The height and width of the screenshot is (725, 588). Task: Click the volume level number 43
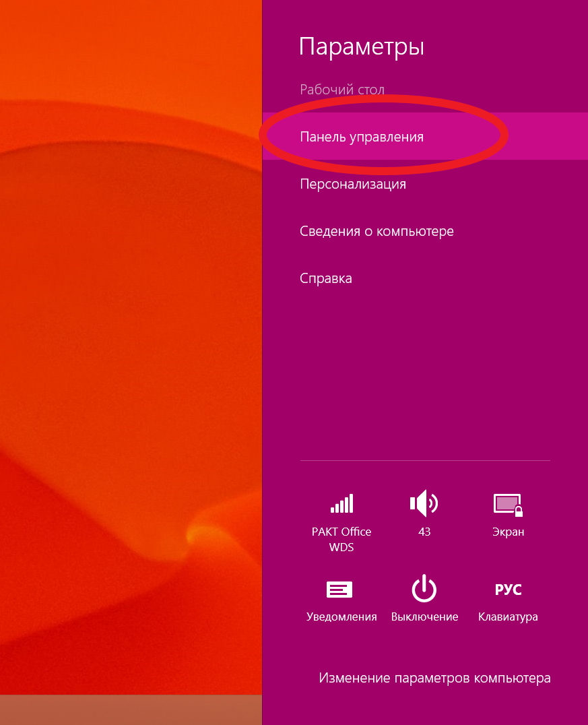[x=424, y=532]
